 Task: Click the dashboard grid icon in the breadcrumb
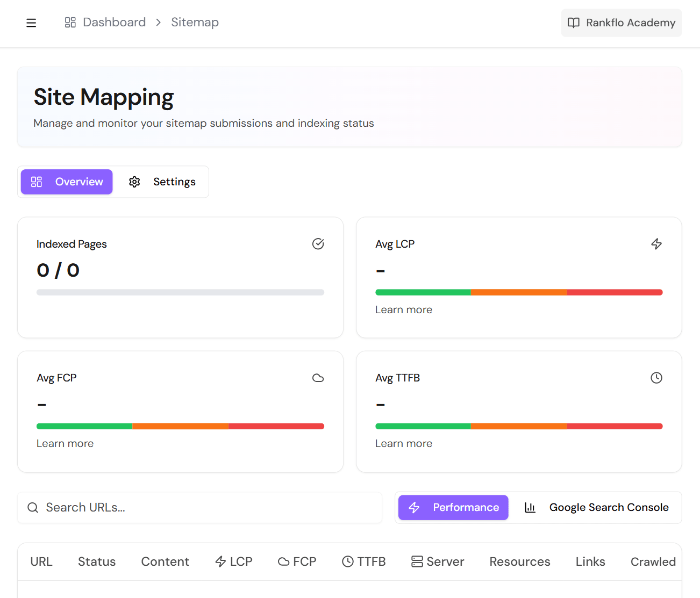70,22
